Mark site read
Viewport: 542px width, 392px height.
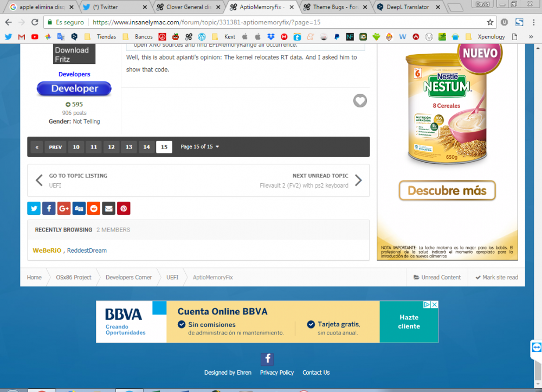coord(496,277)
